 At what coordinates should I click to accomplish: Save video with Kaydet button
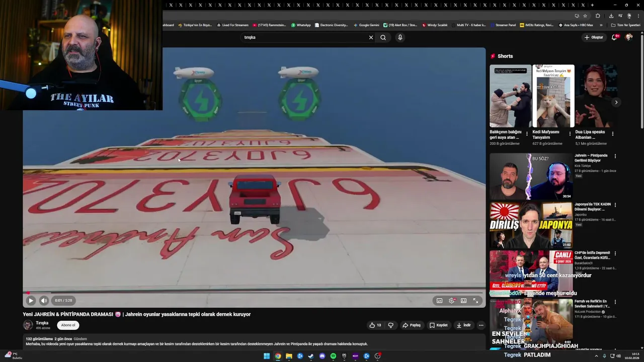(x=438, y=325)
